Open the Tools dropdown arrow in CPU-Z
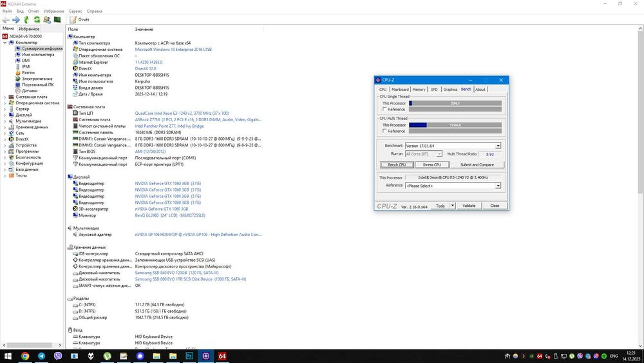Screen dimensions: 644x363 coord(453,206)
